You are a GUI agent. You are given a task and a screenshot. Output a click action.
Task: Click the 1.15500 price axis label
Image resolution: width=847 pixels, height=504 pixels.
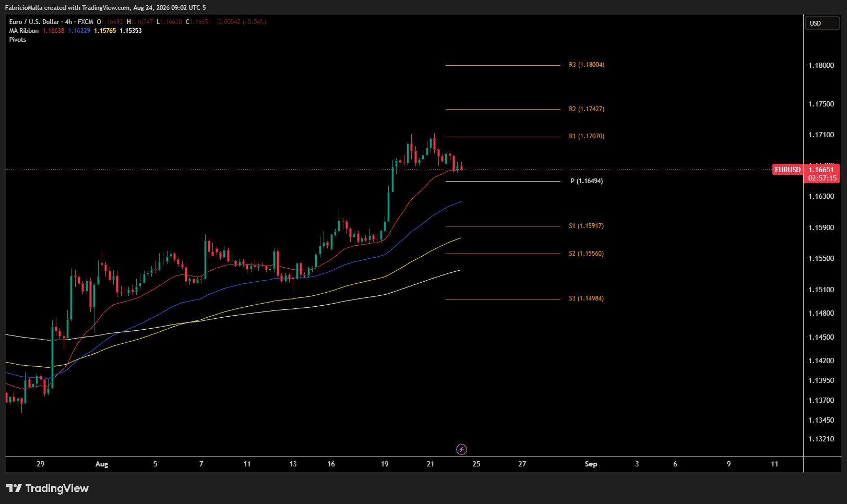(x=821, y=258)
